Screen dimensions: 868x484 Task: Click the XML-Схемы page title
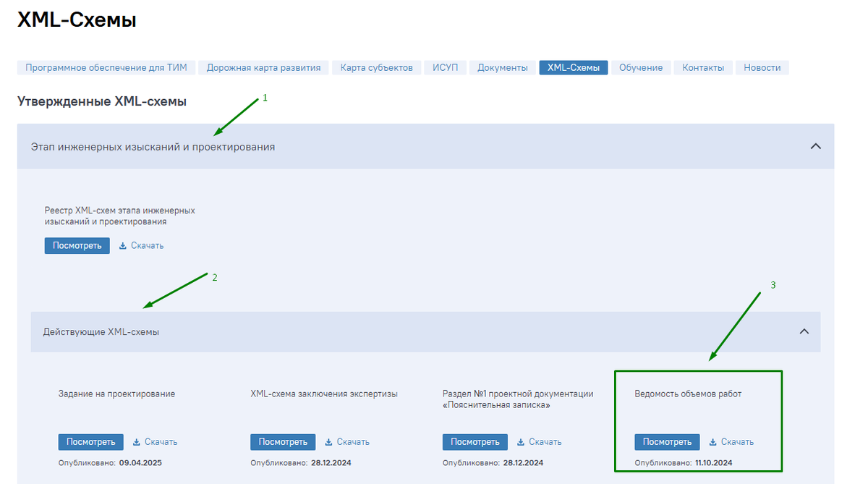(77, 20)
